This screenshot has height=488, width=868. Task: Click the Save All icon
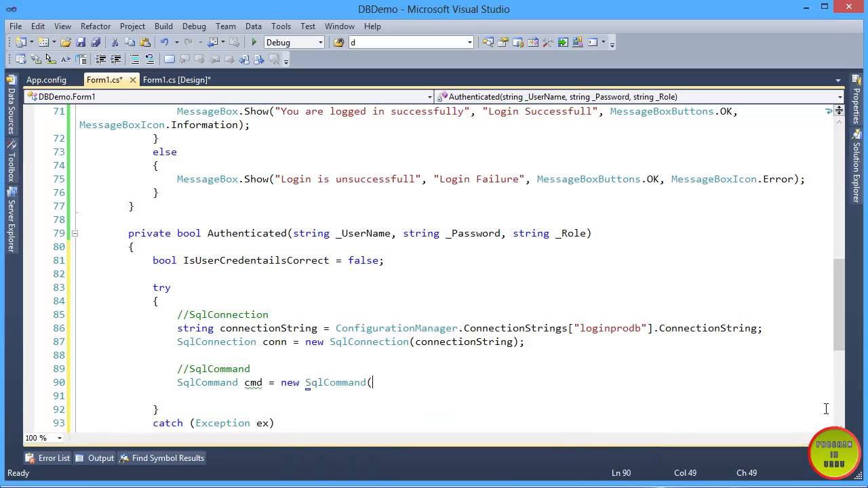pyautogui.click(x=96, y=42)
